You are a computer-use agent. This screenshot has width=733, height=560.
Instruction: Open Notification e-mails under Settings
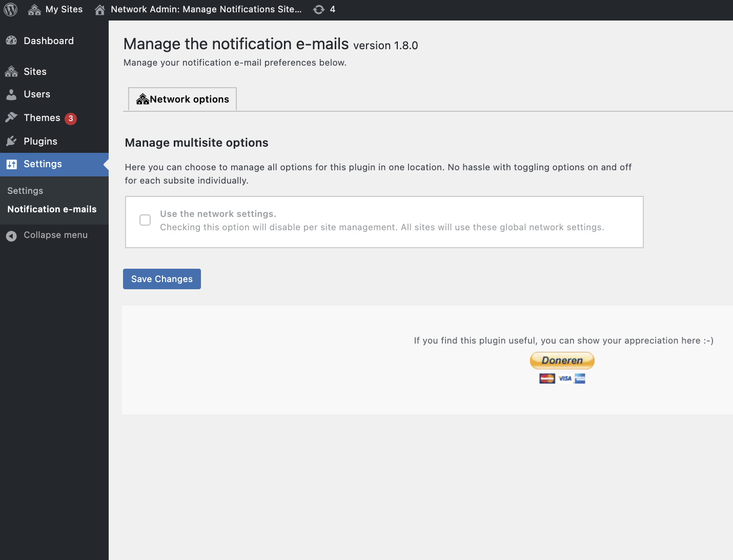tap(52, 209)
